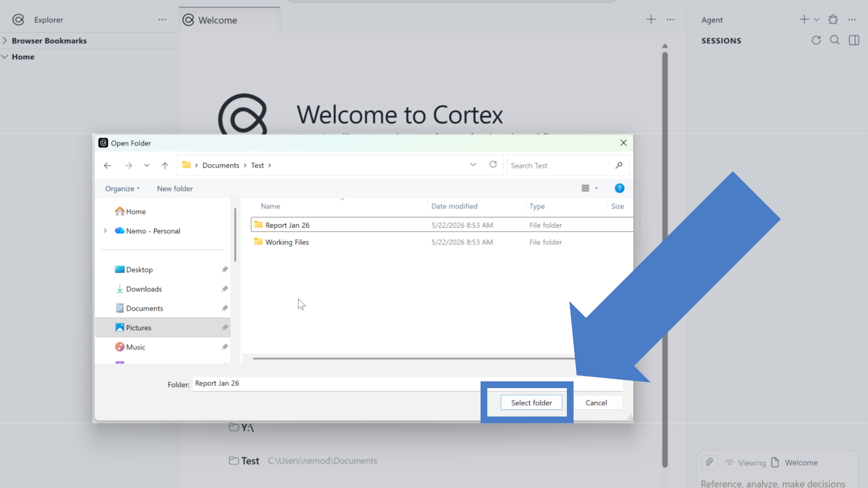The width and height of the screenshot is (868, 488).
Task: Open Nemo - Personal cloud location
Action: (148, 231)
